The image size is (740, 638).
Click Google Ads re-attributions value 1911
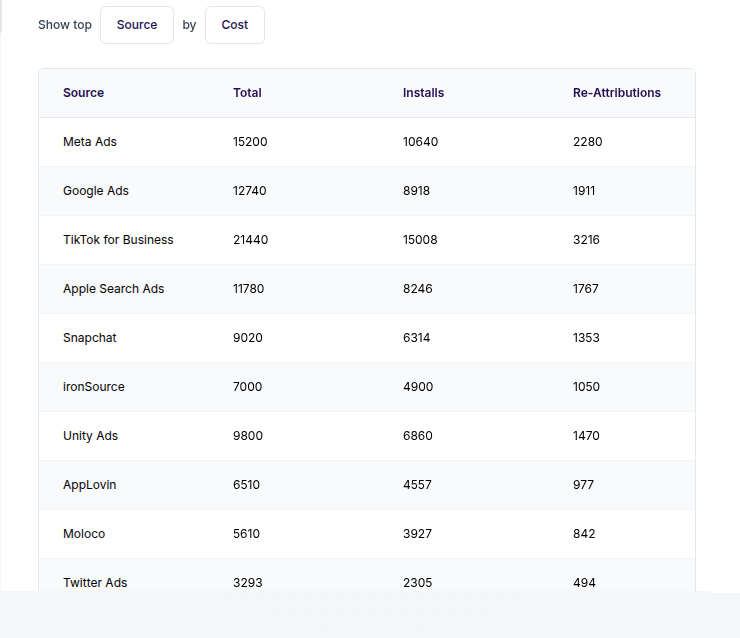[x=584, y=191]
